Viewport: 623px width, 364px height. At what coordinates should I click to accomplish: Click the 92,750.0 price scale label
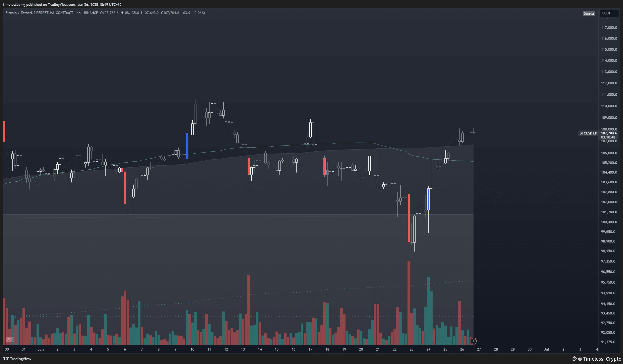pos(608,323)
